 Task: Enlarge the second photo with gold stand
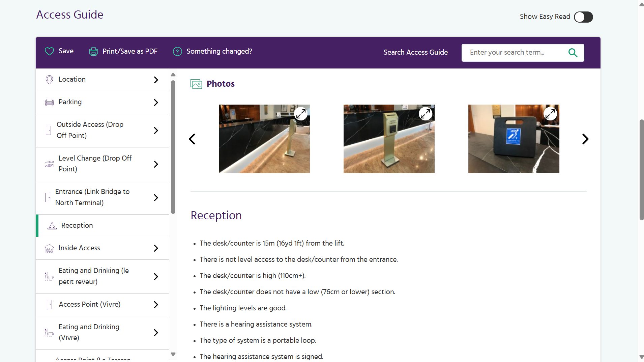(x=426, y=114)
